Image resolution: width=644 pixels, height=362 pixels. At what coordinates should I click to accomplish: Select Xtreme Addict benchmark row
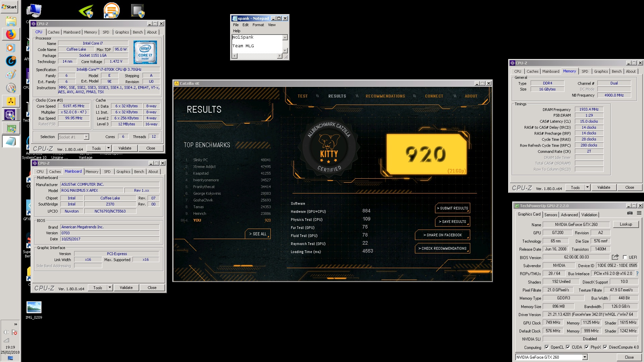[x=227, y=167]
